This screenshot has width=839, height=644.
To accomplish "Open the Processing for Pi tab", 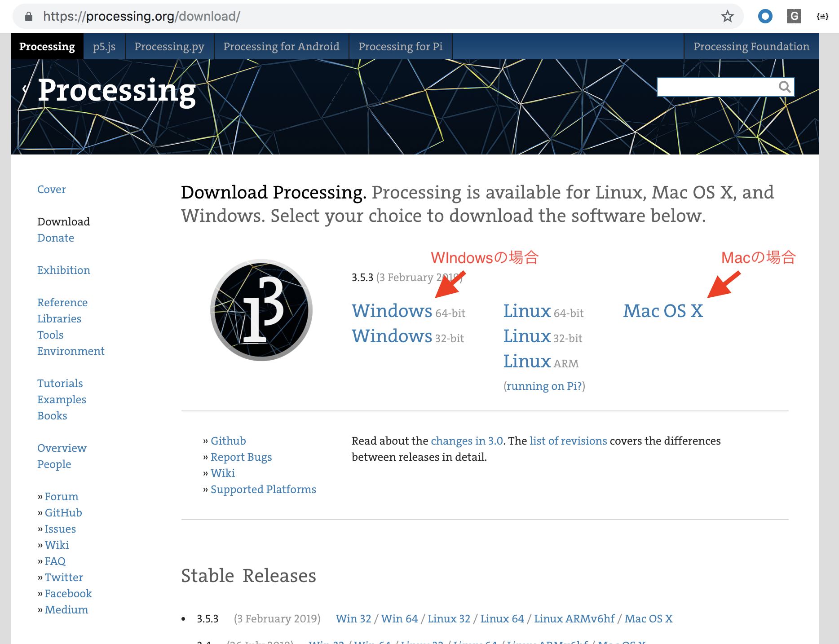I will pos(400,46).
